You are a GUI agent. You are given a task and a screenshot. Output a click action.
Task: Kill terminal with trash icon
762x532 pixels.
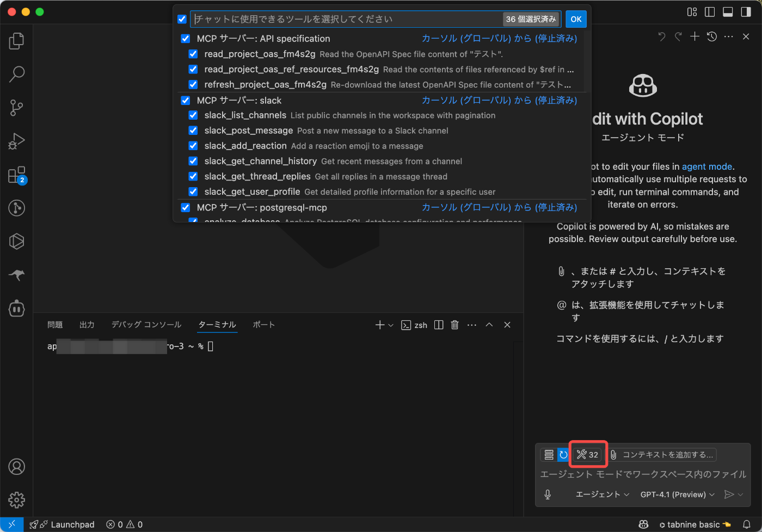pos(455,325)
